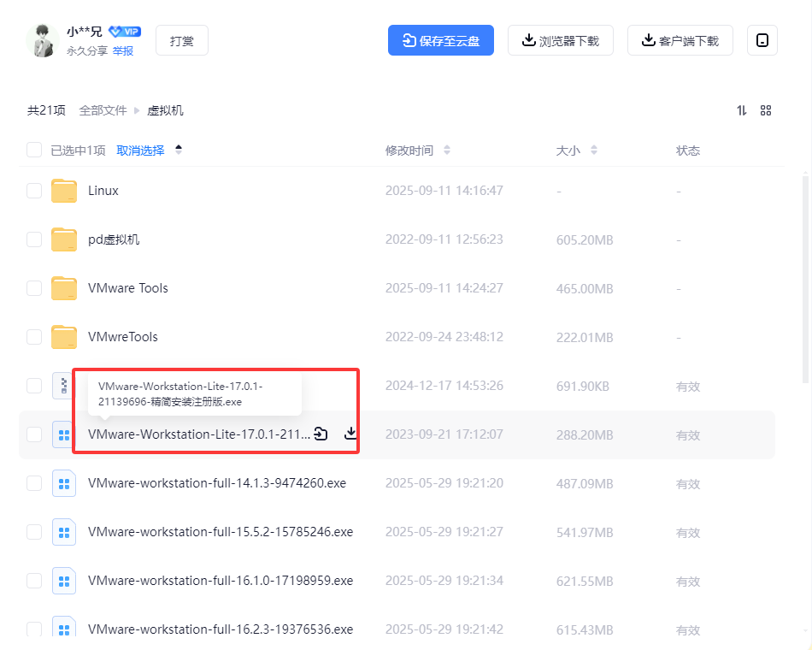This screenshot has width=812, height=650.
Task: Check the Linux folder checkbox
Action: (34, 190)
